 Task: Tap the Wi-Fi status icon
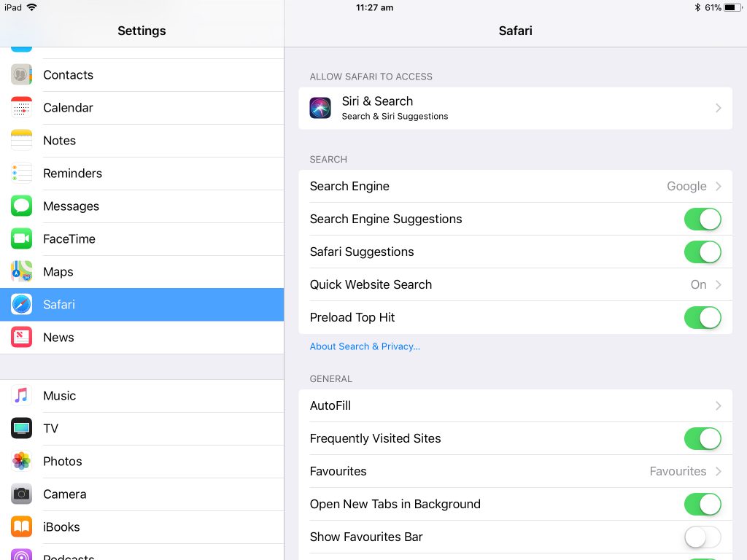(x=32, y=7)
